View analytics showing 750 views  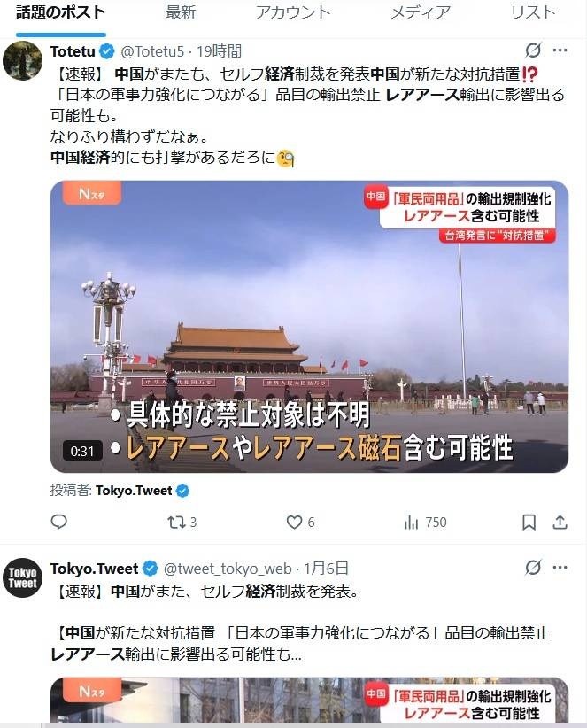pos(425,523)
